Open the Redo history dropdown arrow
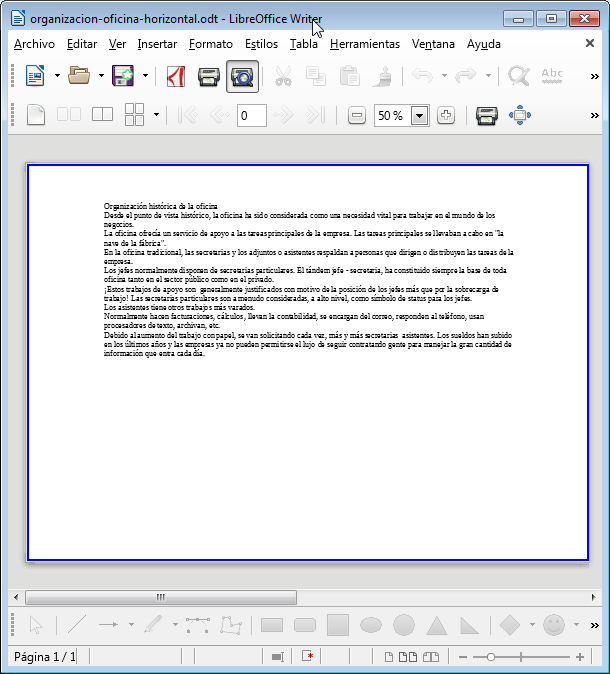 (488, 76)
